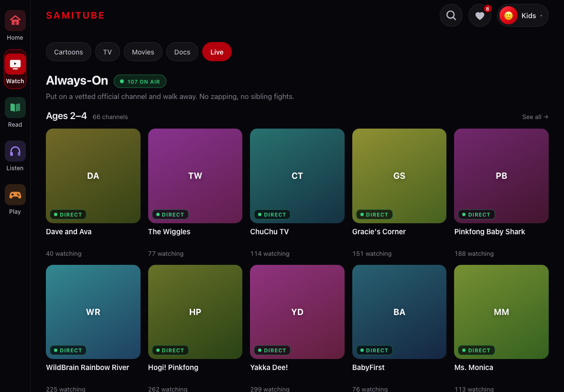
Task: Click the SAMITUBE logo
Action: pos(76,15)
